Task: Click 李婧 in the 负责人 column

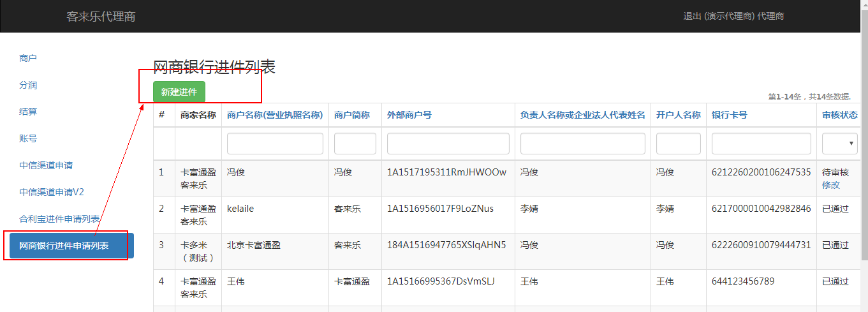Action: coord(529,209)
